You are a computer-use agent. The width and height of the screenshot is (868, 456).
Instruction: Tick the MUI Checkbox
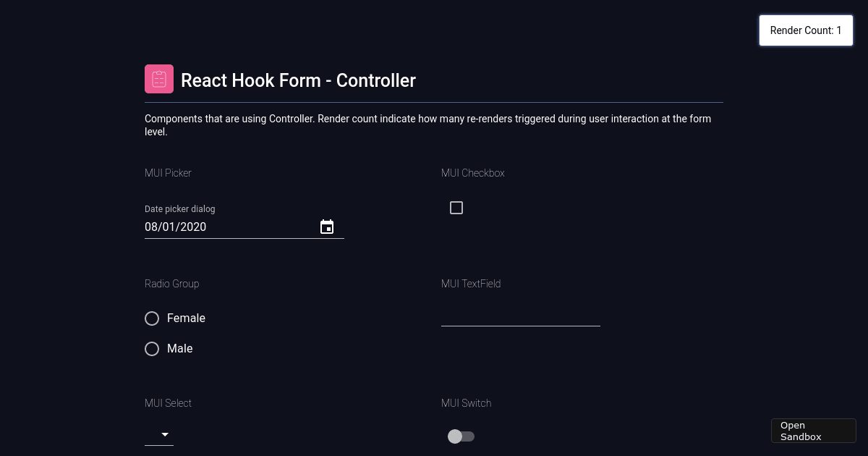click(456, 208)
